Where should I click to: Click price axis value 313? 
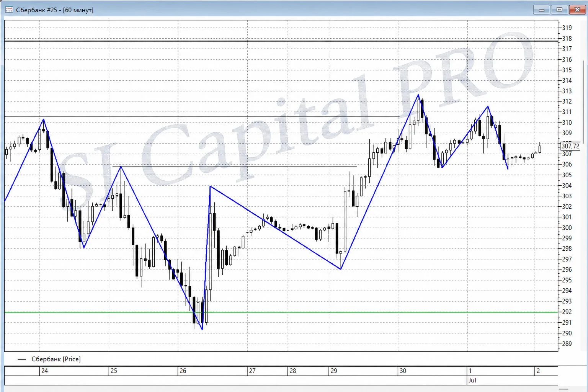[x=567, y=91]
